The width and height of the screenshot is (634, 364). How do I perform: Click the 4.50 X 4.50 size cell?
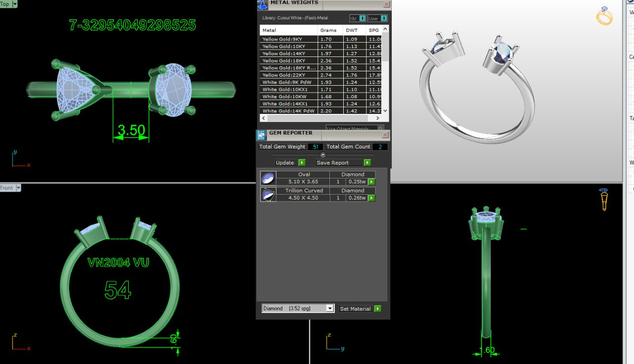pos(303,198)
